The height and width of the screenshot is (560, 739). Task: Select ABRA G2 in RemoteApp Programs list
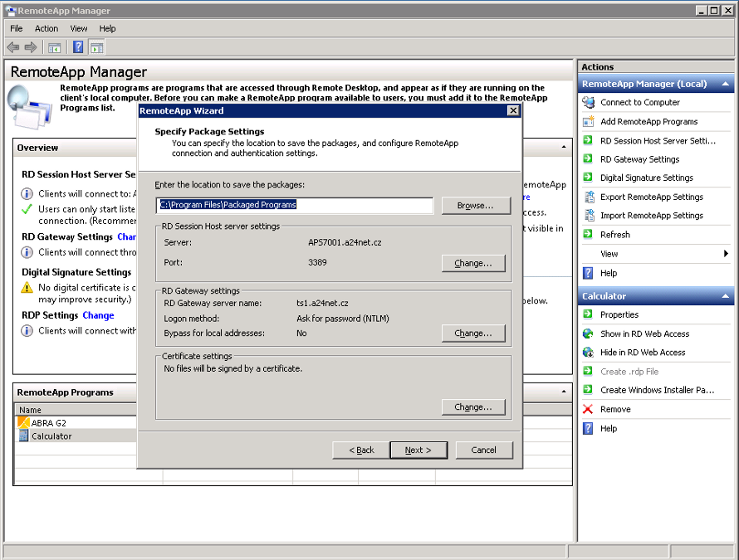[x=49, y=423]
